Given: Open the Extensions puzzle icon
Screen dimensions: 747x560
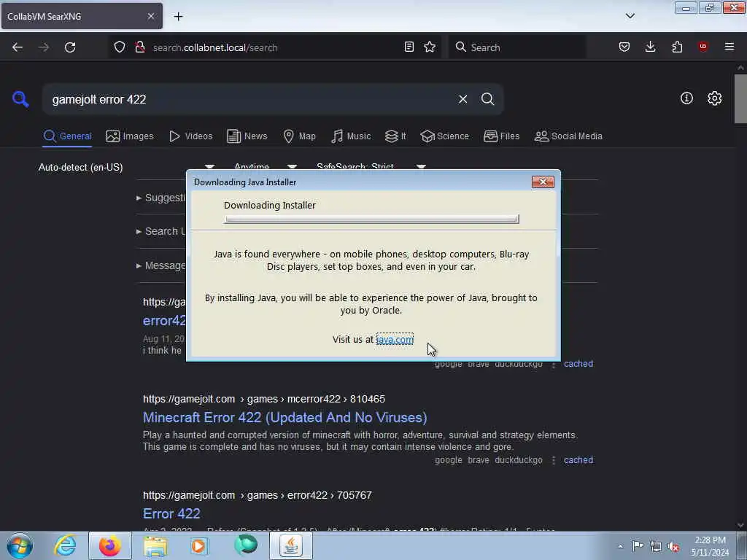Looking at the screenshot, I should point(677,47).
